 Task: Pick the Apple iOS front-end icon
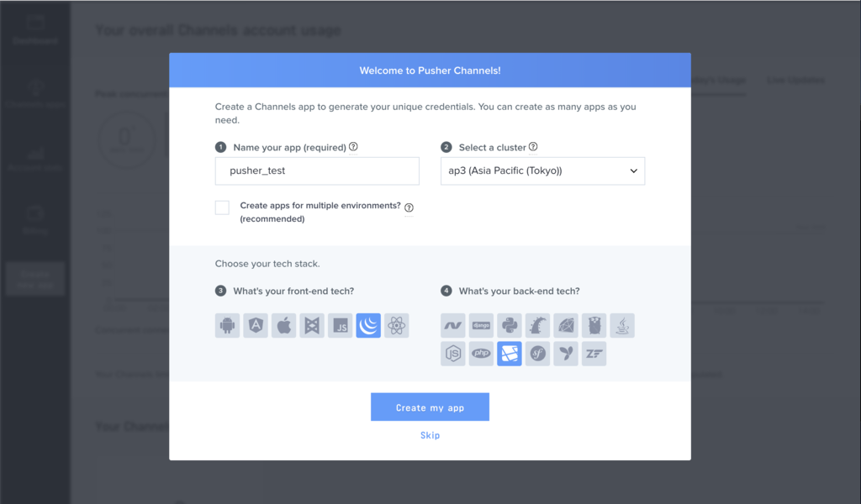point(284,326)
